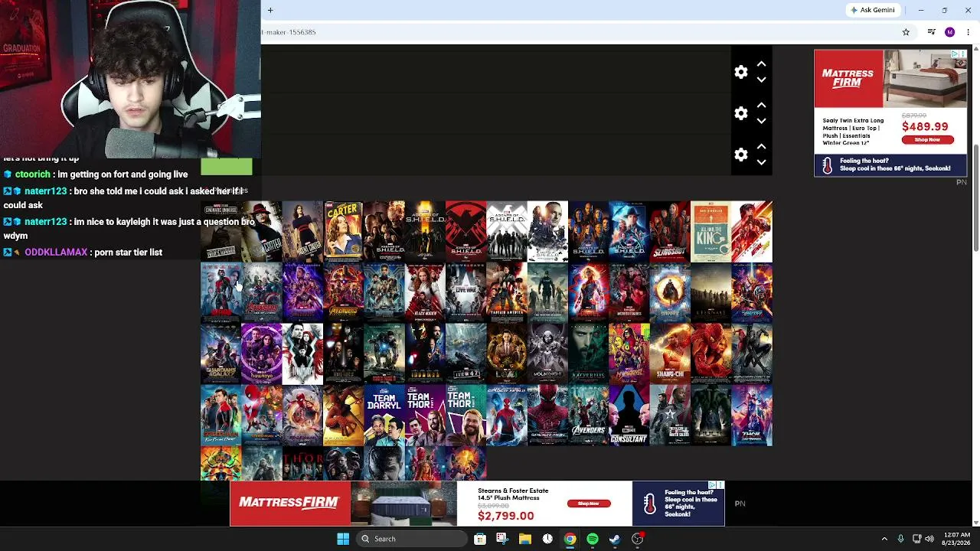This screenshot has height=551, width=980.
Task: Open the browser media controls icon
Action: (x=931, y=32)
